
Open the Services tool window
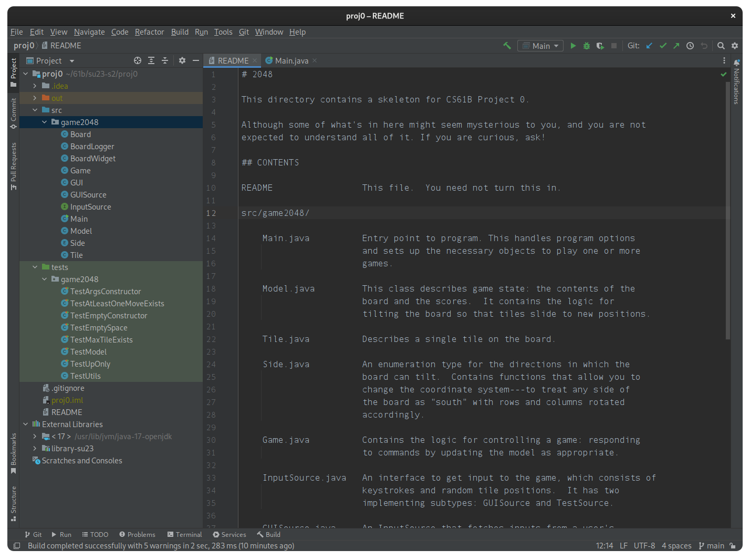[x=229, y=534]
